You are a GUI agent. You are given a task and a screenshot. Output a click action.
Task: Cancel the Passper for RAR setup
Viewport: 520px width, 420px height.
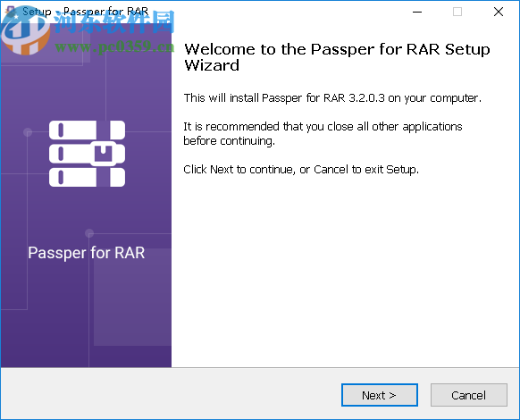(468, 395)
